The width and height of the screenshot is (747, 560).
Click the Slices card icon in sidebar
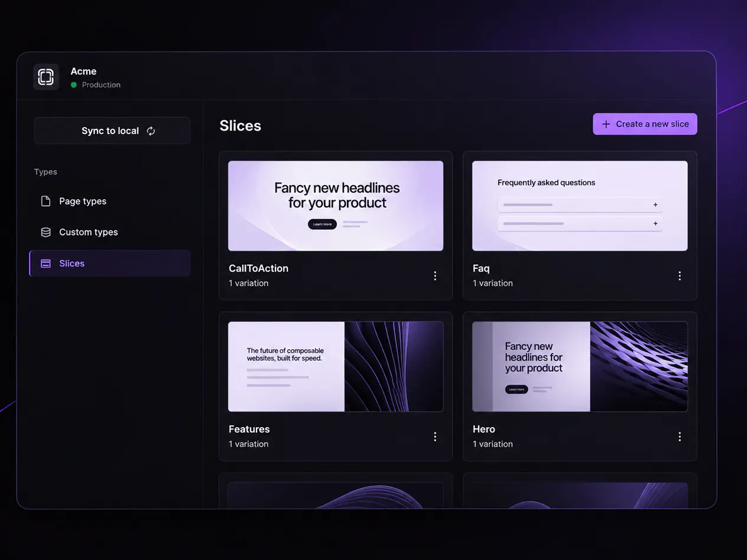click(46, 263)
